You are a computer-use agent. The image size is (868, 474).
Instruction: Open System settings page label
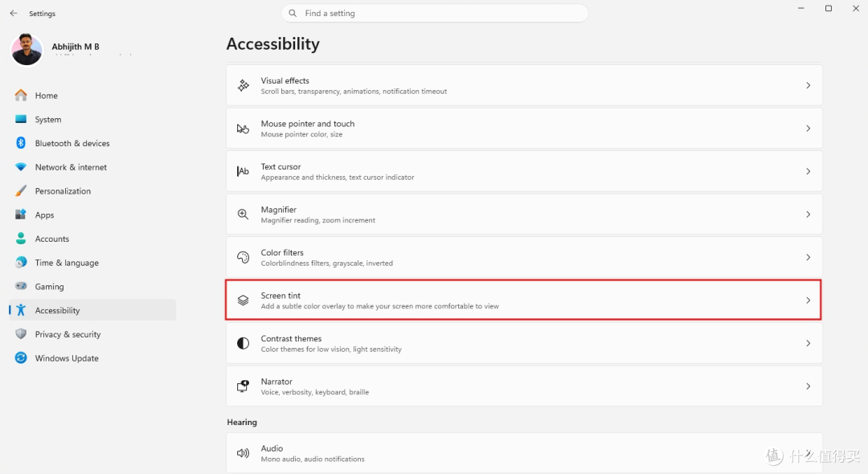point(48,120)
